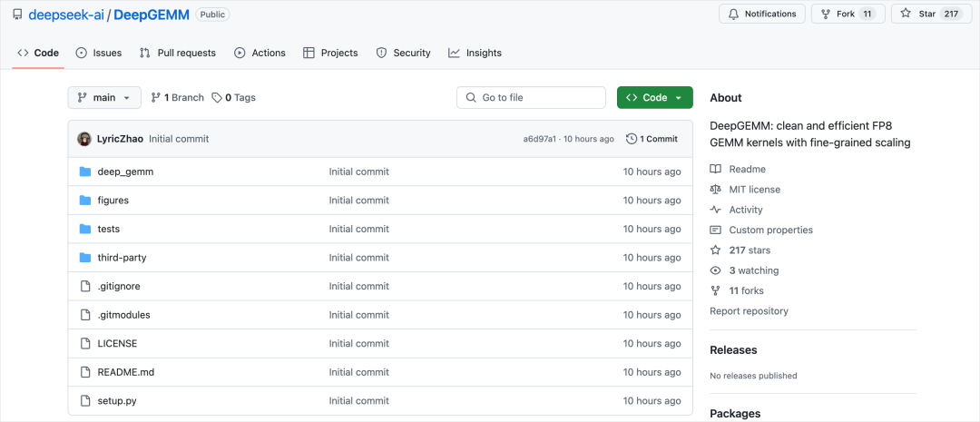
Task: Open the Insights tab
Action: (475, 54)
